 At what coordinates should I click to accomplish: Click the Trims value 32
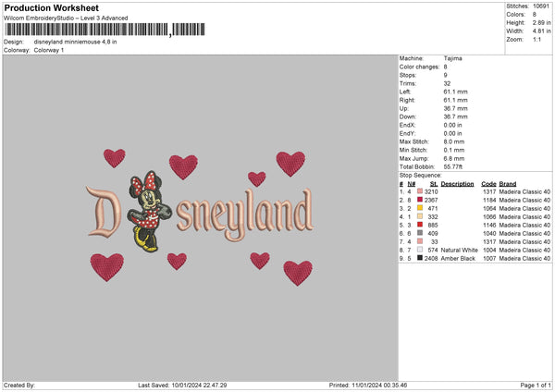(x=447, y=83)
